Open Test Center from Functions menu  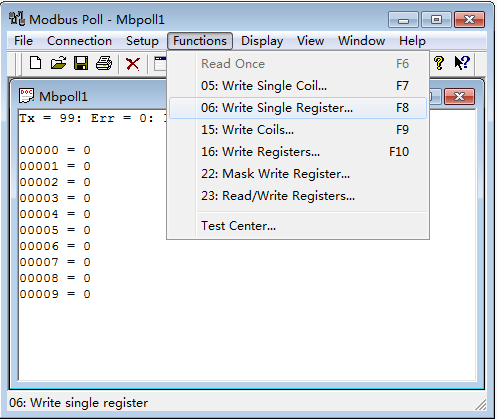[x=298, y=226]
